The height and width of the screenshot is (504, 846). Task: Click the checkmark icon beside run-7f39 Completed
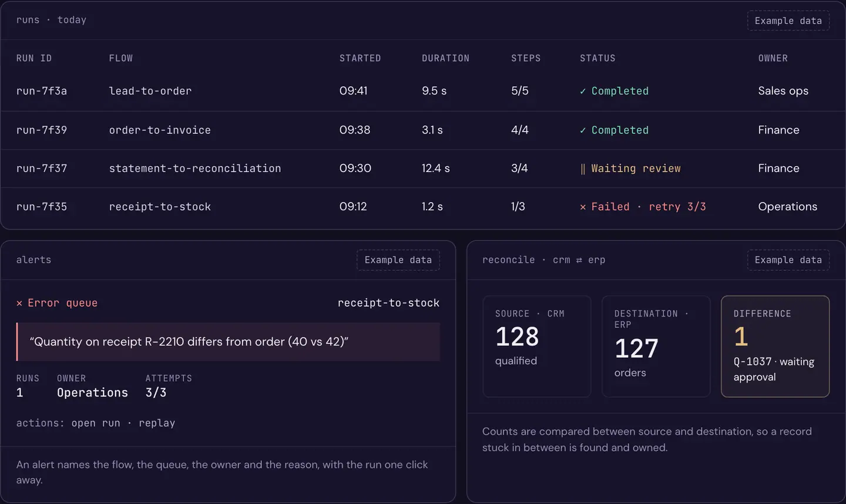pos(583,130)
